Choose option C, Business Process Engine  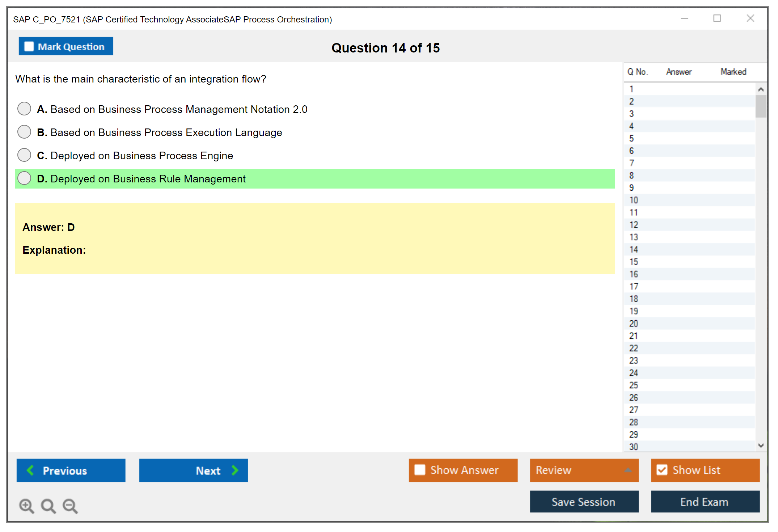tap(24, 155)
